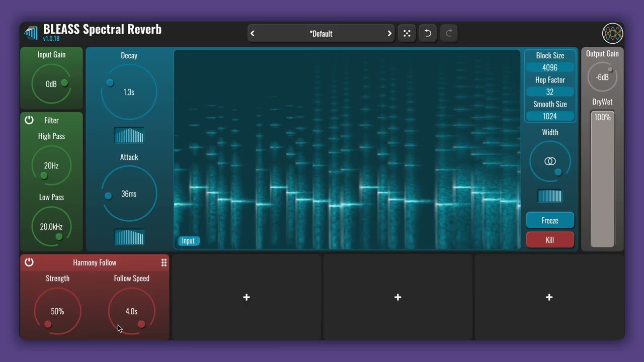This screenshot has width=644, height=362.
Task: Open the *Default preset selector
Action: click(x=321, y=34)
